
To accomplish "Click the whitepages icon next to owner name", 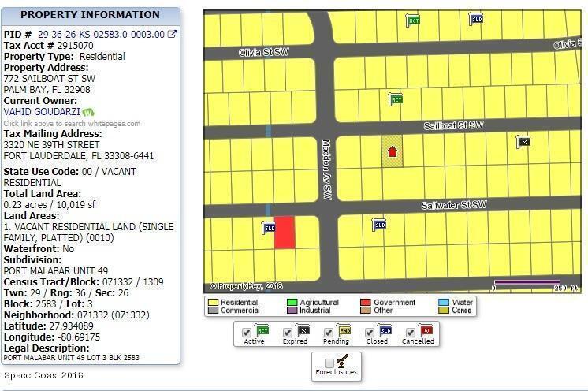I will coord(89,112).
